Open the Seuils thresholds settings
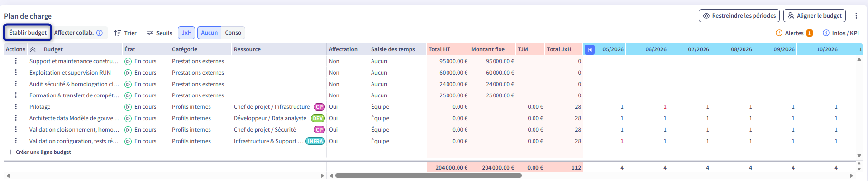 tap(159, 33)
